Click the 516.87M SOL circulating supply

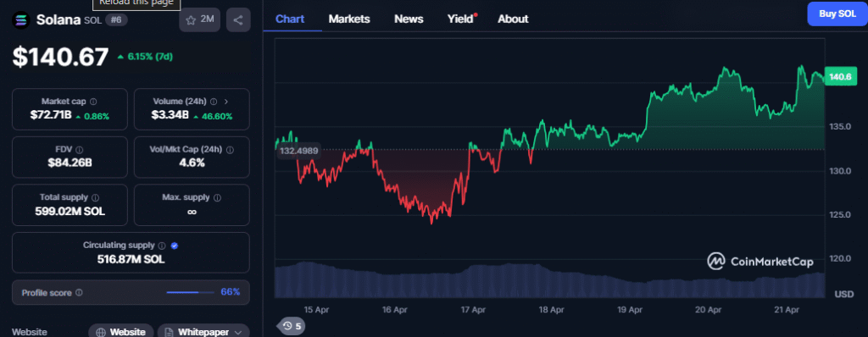[131, 258]
